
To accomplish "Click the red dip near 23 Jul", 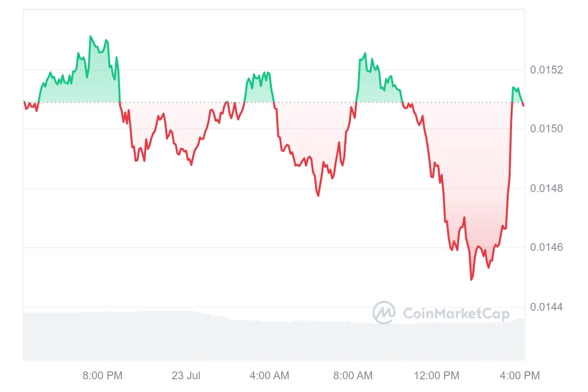I will 191,165.
